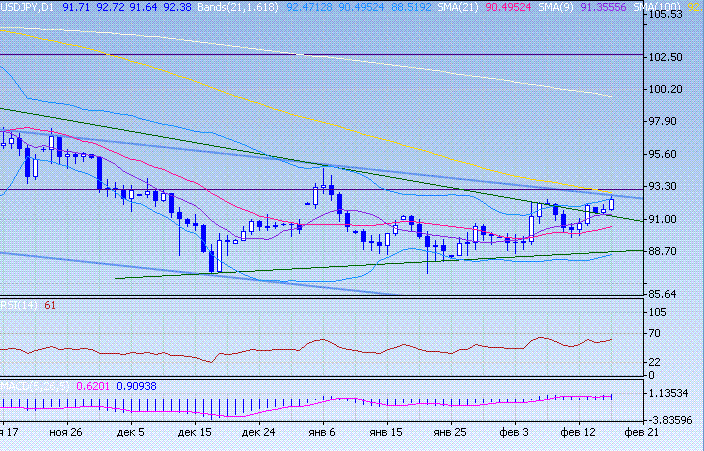Click the RSI(14) panel label
The image size is (704, 451).
[18, 304]
